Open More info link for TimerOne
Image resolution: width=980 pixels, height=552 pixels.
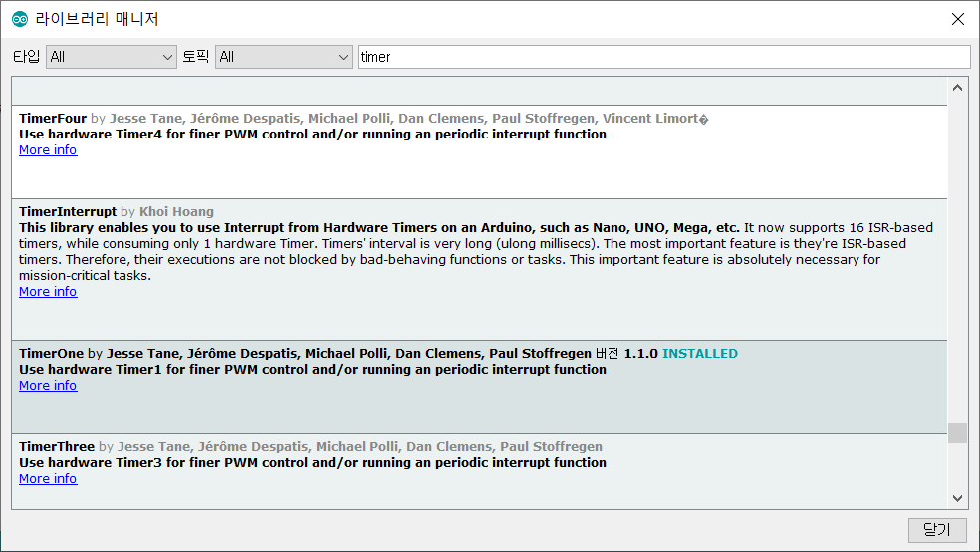(48, 385)
